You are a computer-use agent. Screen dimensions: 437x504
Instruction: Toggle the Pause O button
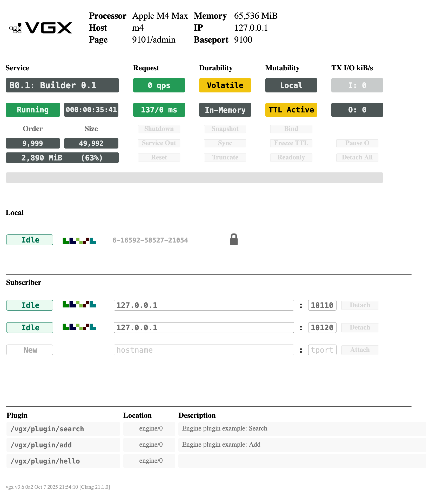click(x=357, y=143)
